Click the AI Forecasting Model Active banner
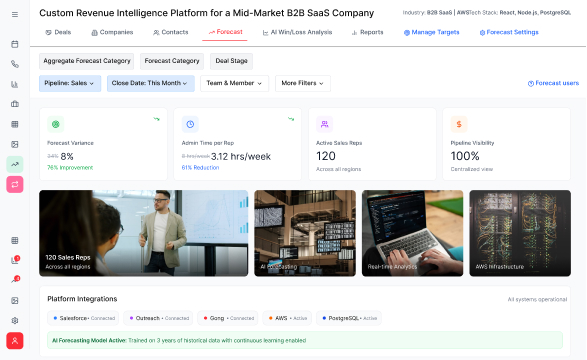 [x=305, y=341]
